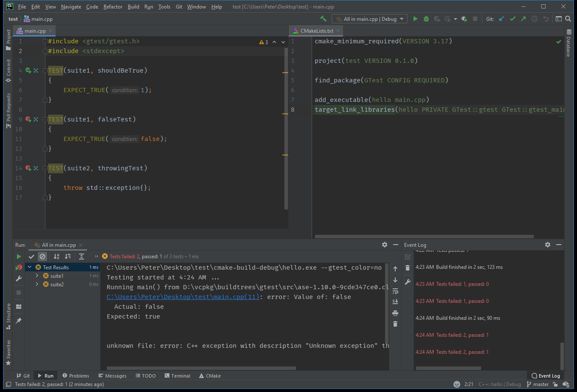Start debugging with the green bug icon

click(x=426, y=19)
